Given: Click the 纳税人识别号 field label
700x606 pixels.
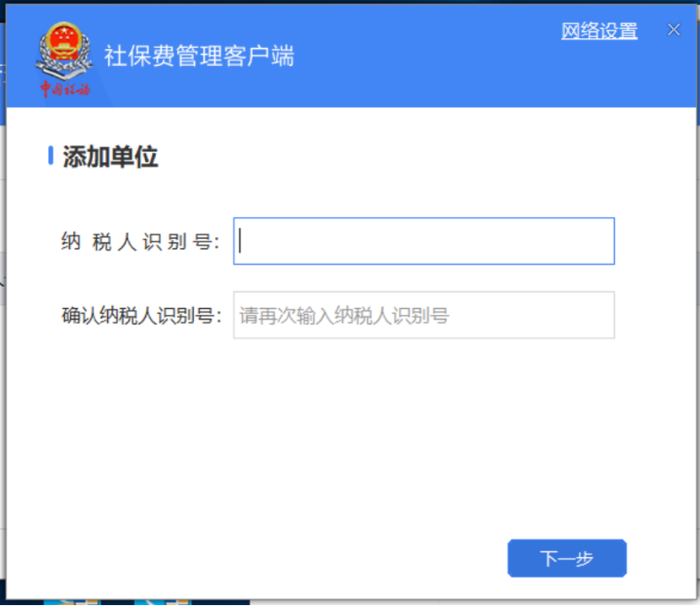Looking at the screenshot, I should 141,242.
